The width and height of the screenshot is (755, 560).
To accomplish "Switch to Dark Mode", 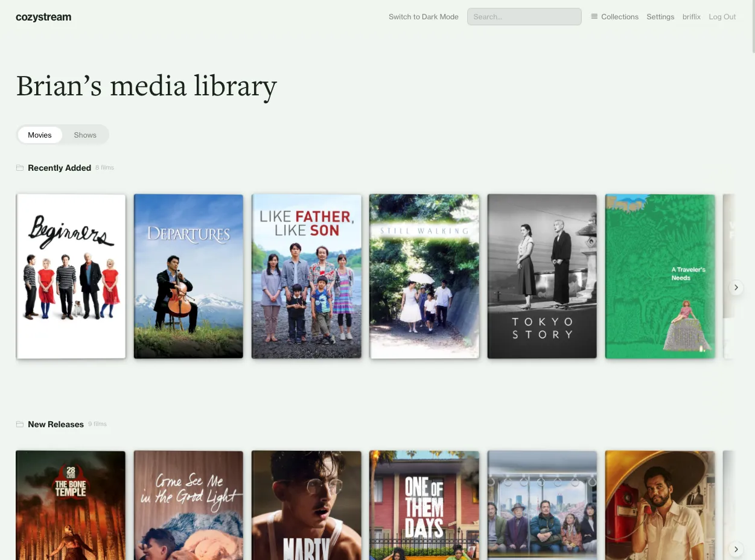I will point(423,17).
